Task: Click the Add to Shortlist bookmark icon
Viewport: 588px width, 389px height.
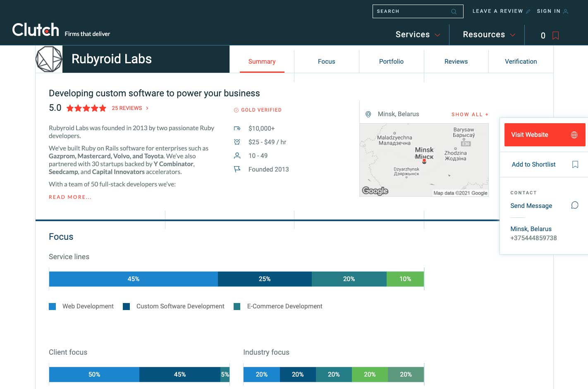Action: (x=575, y=165)
